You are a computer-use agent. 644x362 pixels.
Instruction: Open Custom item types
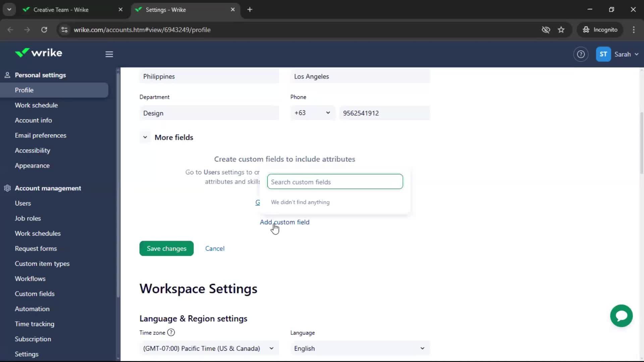coord(42,263)
